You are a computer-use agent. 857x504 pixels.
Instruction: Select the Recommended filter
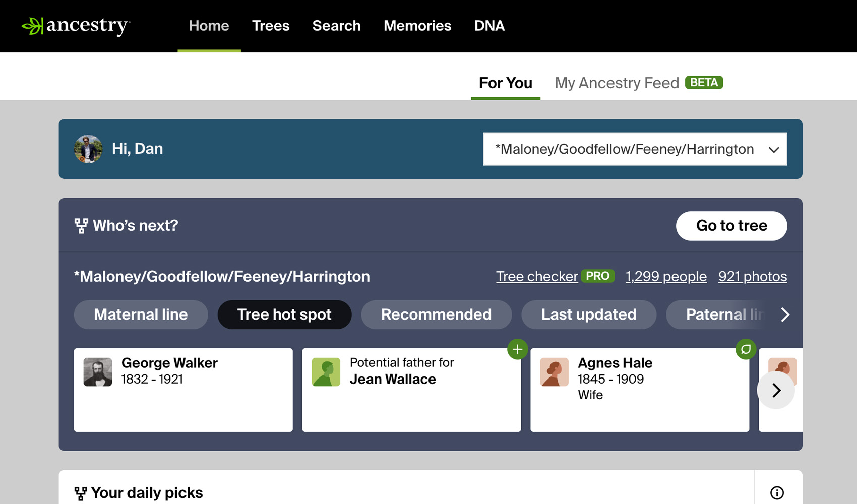point(437,314)
